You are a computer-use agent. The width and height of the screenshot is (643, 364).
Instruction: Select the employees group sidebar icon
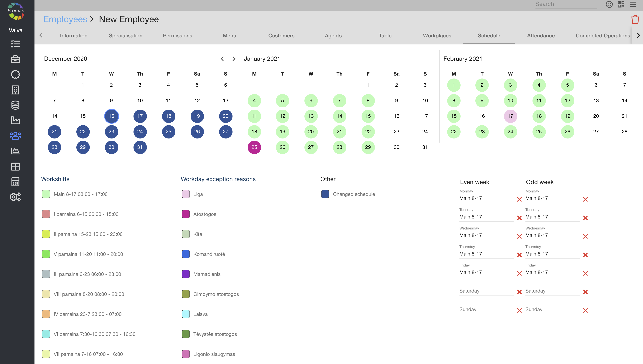[15, 136]
